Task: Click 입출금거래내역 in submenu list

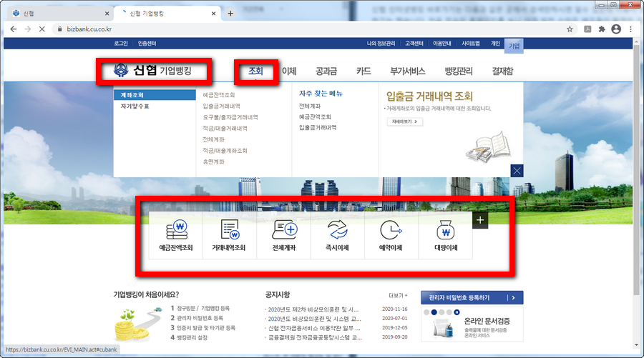Action: tap(221, 106)
